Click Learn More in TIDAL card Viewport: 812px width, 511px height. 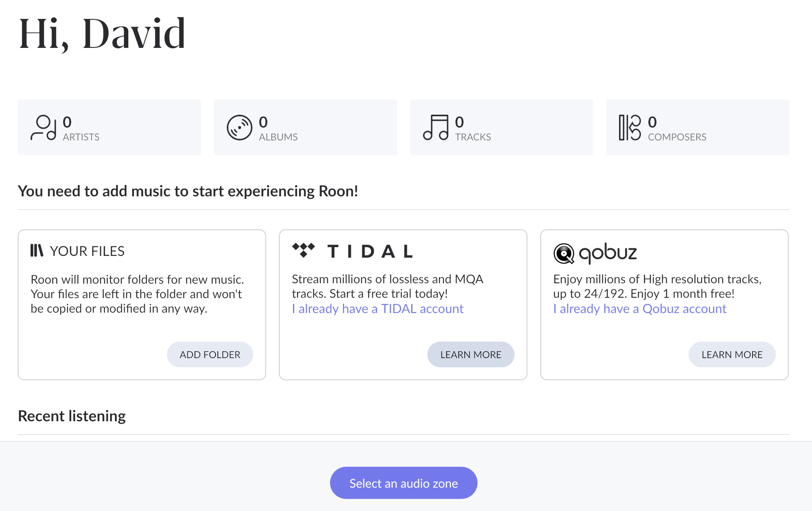tap(471, 354)
